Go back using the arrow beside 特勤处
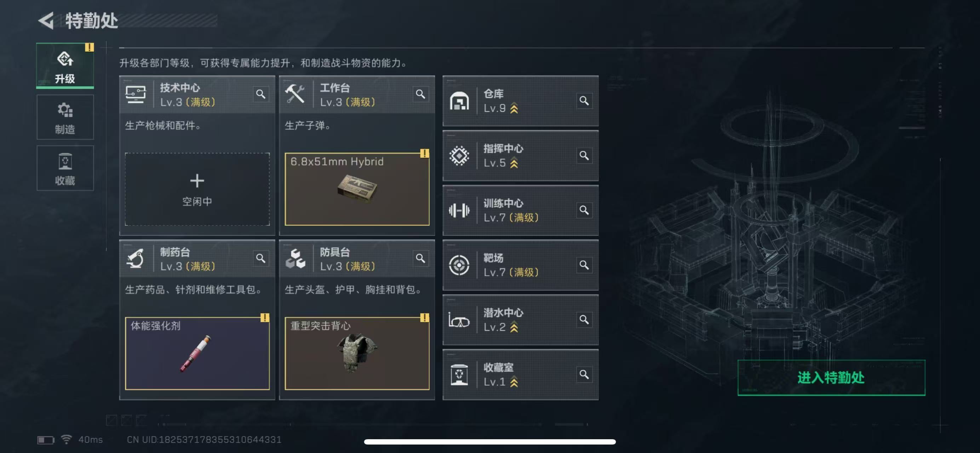 [x=46, y=21]
